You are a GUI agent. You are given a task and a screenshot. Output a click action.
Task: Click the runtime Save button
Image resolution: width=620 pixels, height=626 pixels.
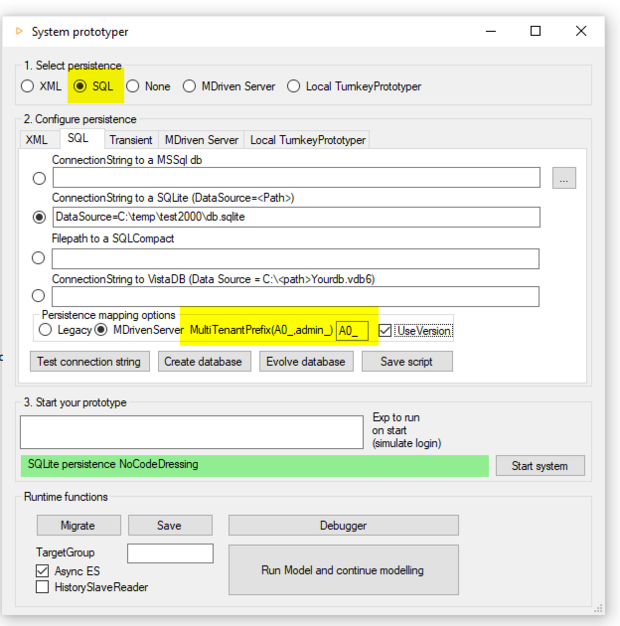tap(170, 525)
